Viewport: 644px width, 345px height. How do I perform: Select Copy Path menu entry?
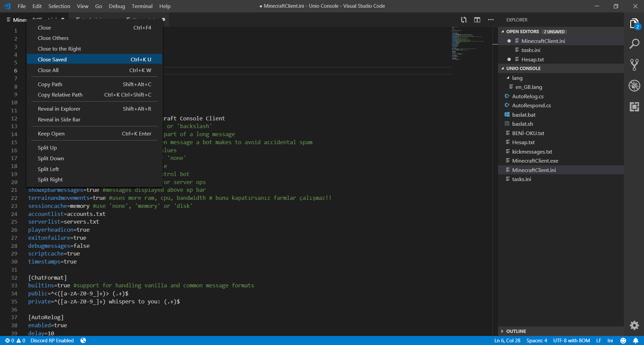click(94, 84)
